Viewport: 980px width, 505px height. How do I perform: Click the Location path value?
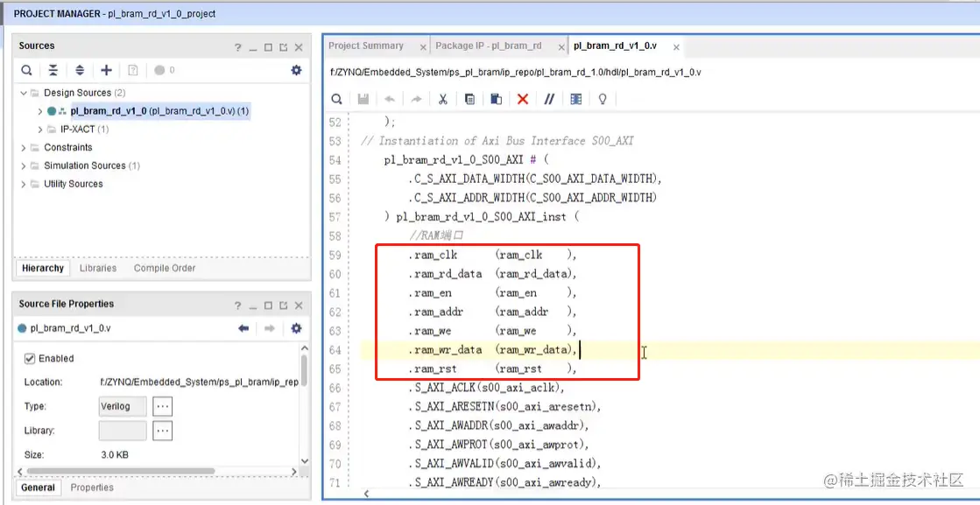199,382
